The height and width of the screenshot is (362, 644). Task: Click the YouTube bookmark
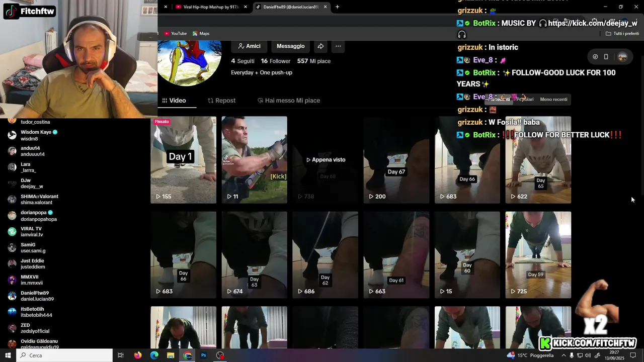tap(176, 34)
